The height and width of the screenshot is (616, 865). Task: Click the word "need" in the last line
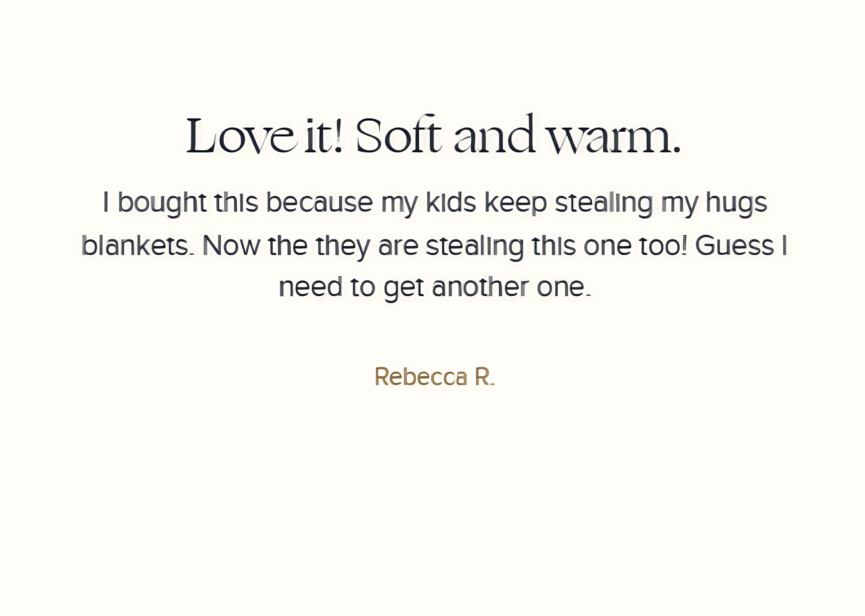pos(311,287)
